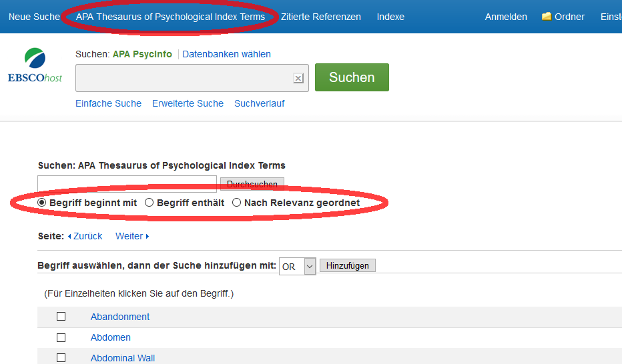
Task: Click the Zurück arrow link
Action: coord(85,236)
